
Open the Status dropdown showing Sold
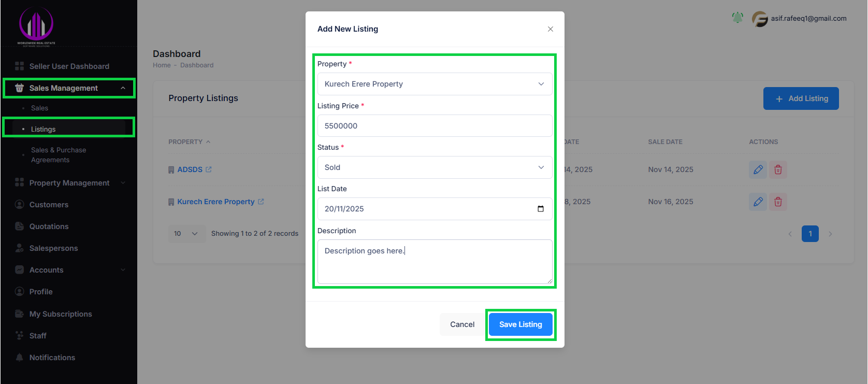point(435,167)
